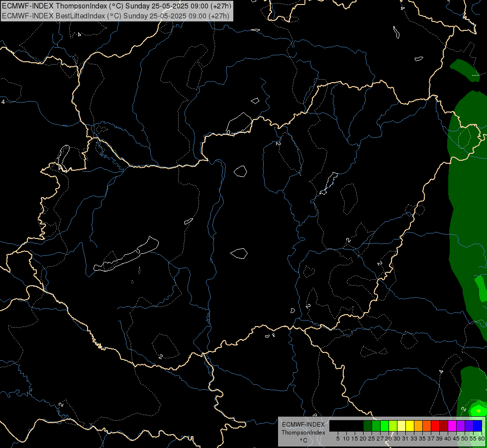Click the legend tick label 33
This screenshot has width=487, height=448.
[x=414, y=439]
